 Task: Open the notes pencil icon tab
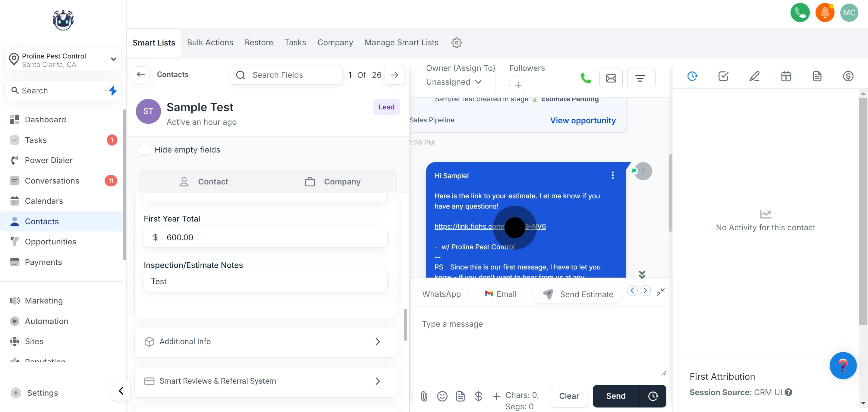(754, 77)
